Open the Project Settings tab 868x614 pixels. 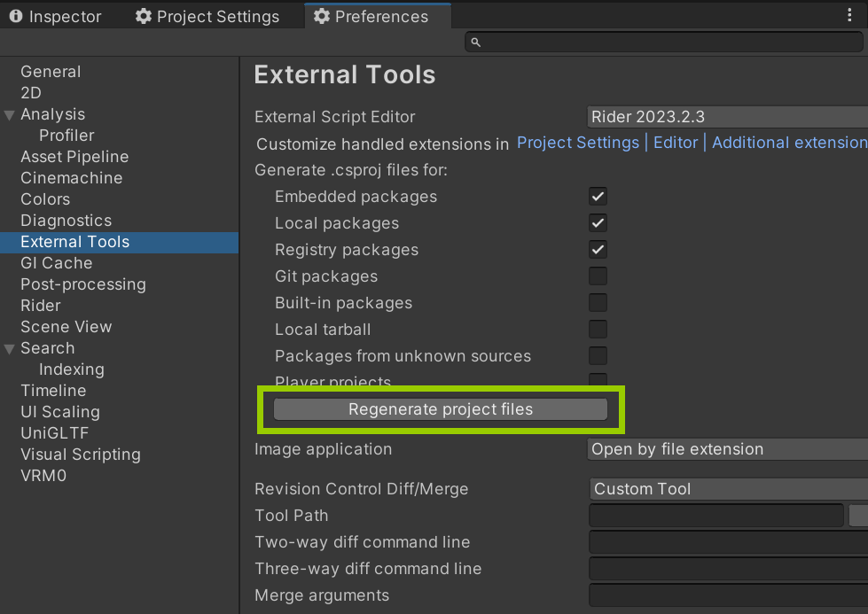coord(207,17)
